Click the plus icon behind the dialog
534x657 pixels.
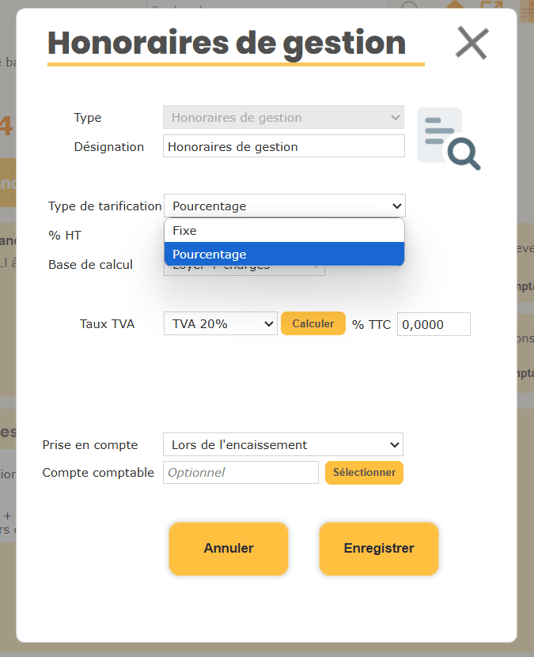point(8,516)
